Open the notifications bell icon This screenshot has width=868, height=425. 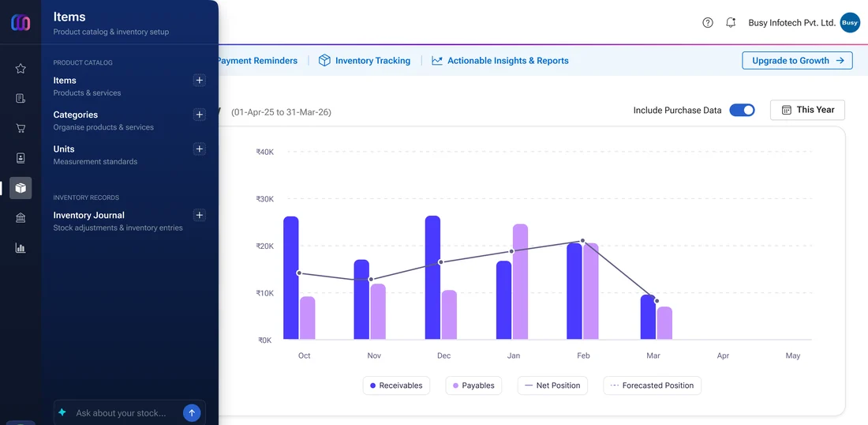pos(731,23)
